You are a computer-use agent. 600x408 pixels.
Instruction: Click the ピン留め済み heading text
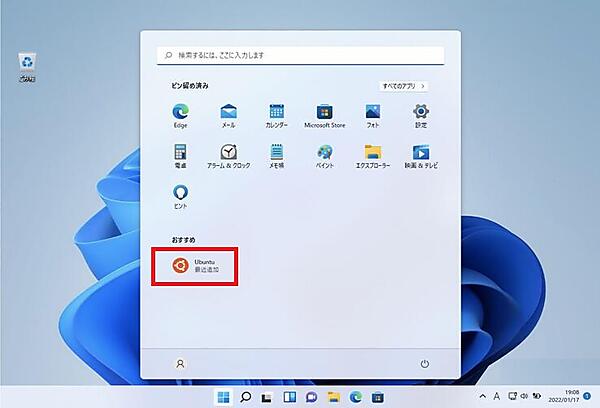(190, 86)
